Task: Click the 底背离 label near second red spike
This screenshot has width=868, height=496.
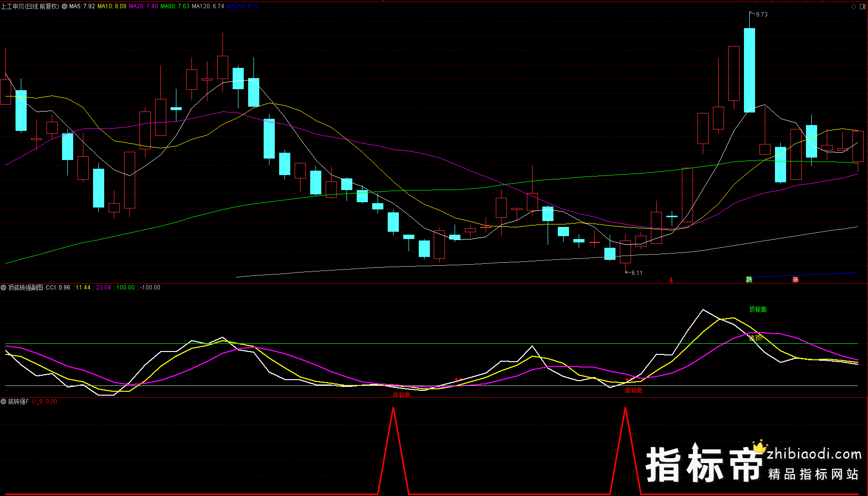Action: click(633, 390)
